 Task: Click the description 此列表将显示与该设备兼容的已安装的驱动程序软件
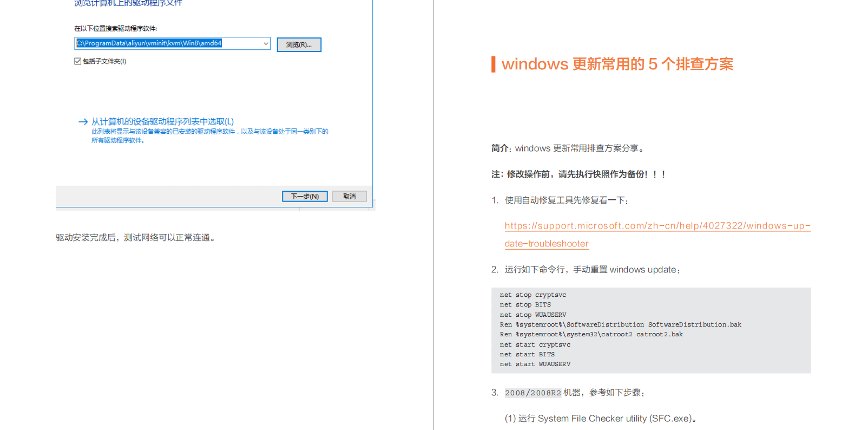(210, 135)
